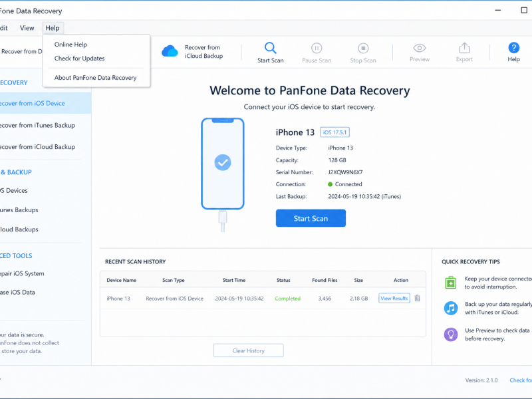Click the Completed status in scan history
Viewport: 532px width, 399px height.
pos(288,299)
